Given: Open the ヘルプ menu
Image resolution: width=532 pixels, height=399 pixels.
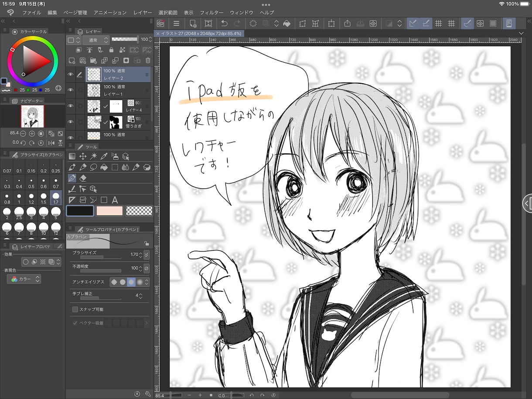Looking at the screenshot, I should tap(267, 13).
